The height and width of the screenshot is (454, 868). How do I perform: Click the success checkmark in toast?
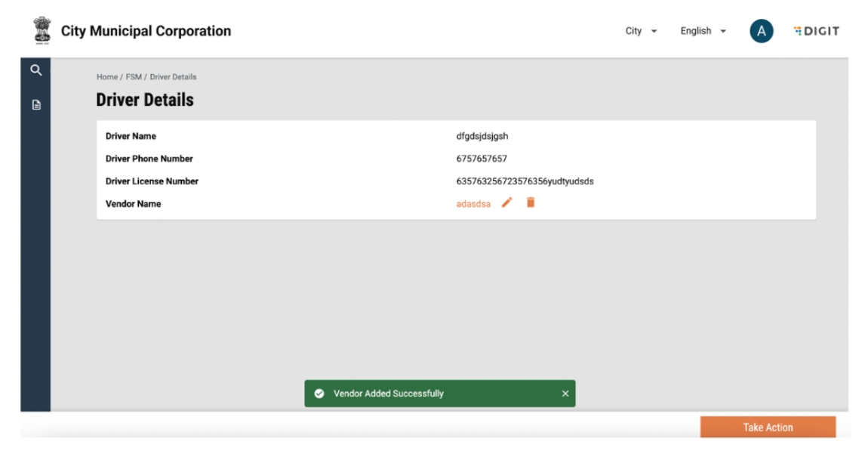coord(319,394)
